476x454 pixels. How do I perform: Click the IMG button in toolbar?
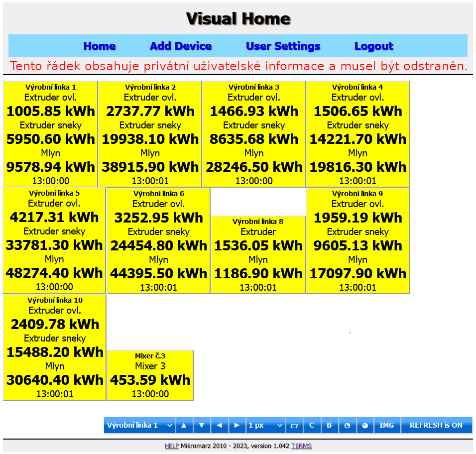point(386,425)
